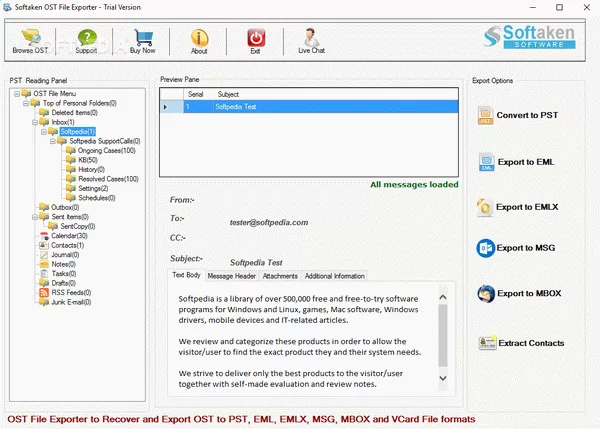Select the SentCopy(0) folder
This screenshot has height=429, width=600.
point(78,227)
